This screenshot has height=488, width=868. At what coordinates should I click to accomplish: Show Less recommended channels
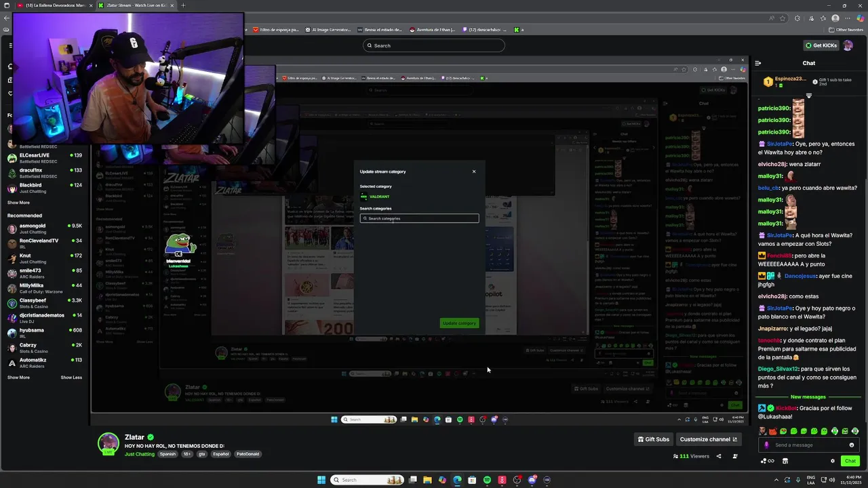point(71,378)
